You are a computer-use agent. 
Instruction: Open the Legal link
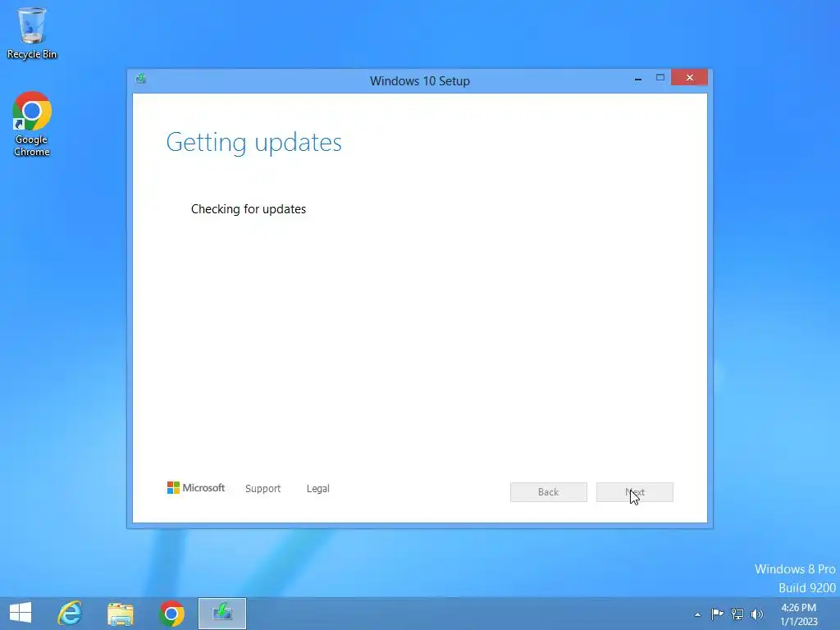click(318, 489)
